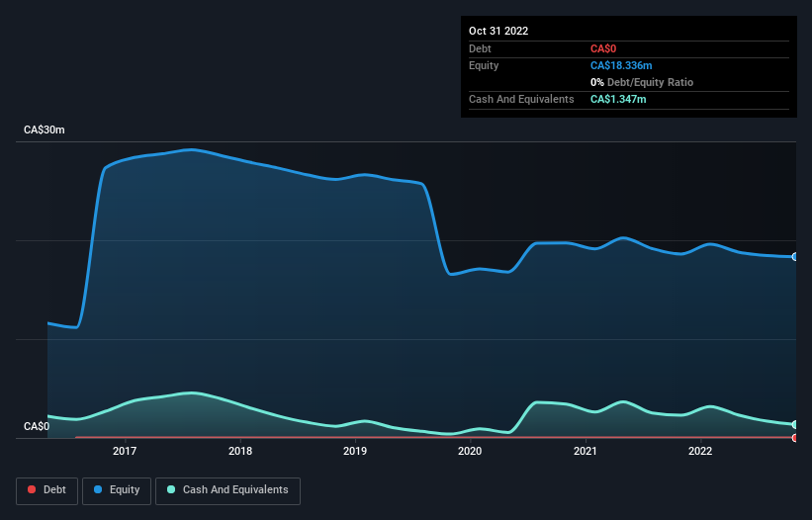Image resolution: width=812 pixels, height=520 pixels.
Task: Click the CA$1.347m cash value
Action: coord(618,99)
